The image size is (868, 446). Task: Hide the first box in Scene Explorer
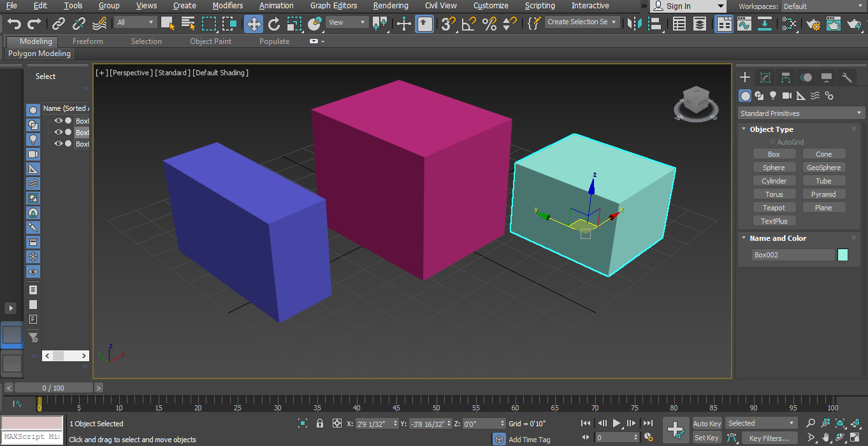tap(58, 121)
